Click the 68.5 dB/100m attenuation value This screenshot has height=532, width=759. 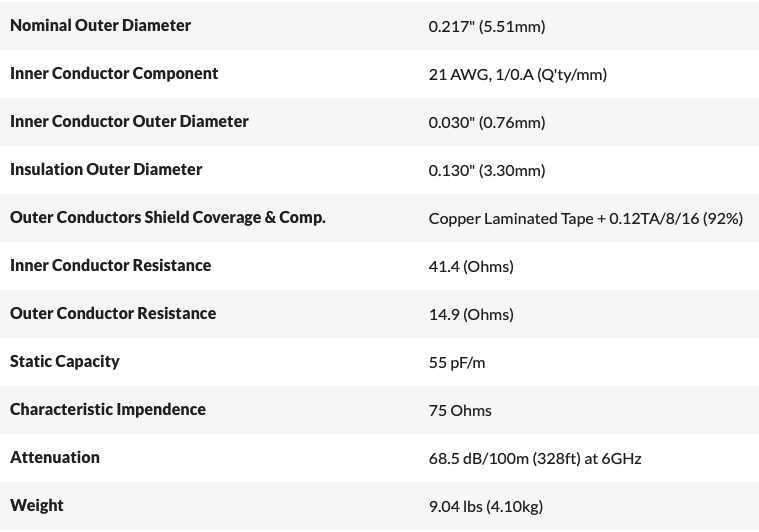pos(535,458)
